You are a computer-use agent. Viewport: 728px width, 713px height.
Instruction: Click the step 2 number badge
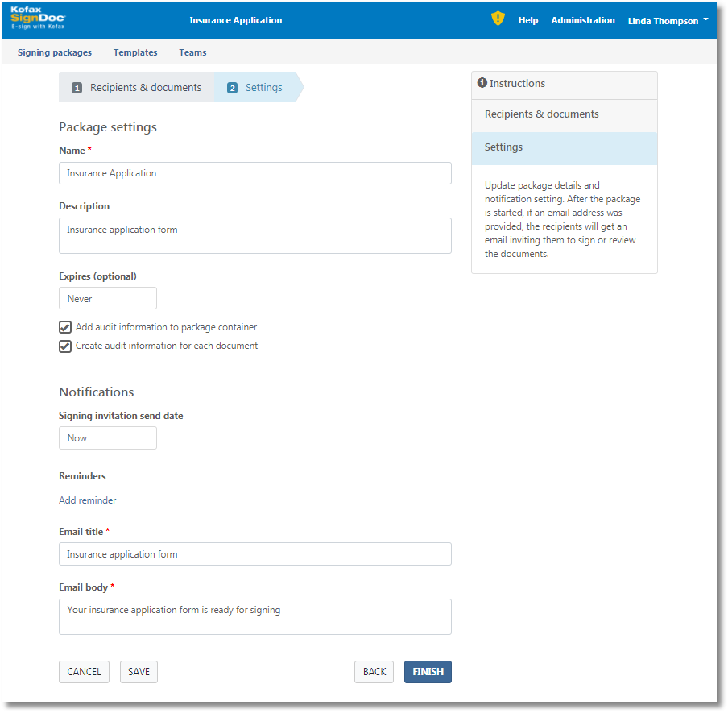[232, 88]
